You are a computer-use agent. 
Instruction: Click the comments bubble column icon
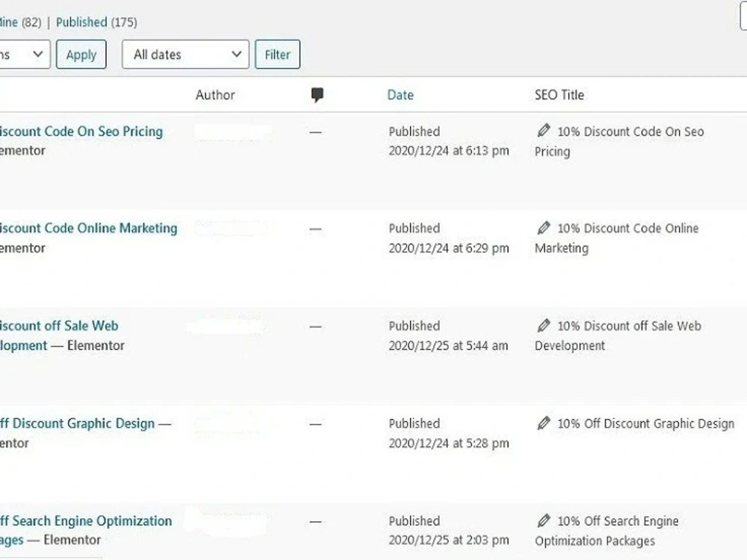coord(317,95)
